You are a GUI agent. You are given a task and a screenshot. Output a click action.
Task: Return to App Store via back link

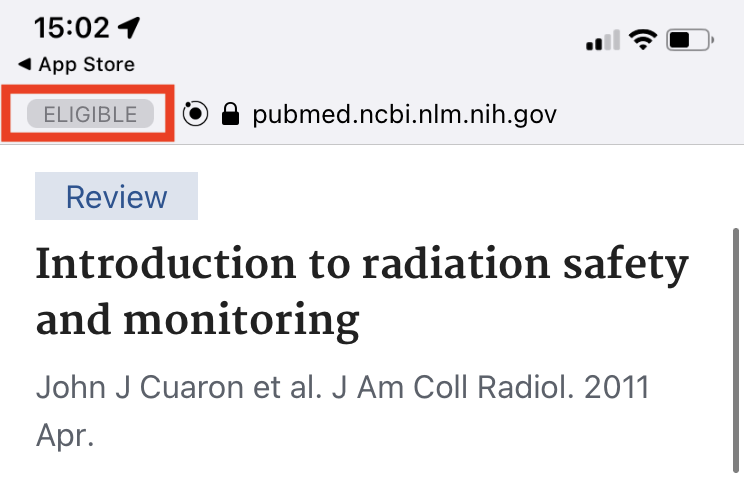tap(85, 65)
